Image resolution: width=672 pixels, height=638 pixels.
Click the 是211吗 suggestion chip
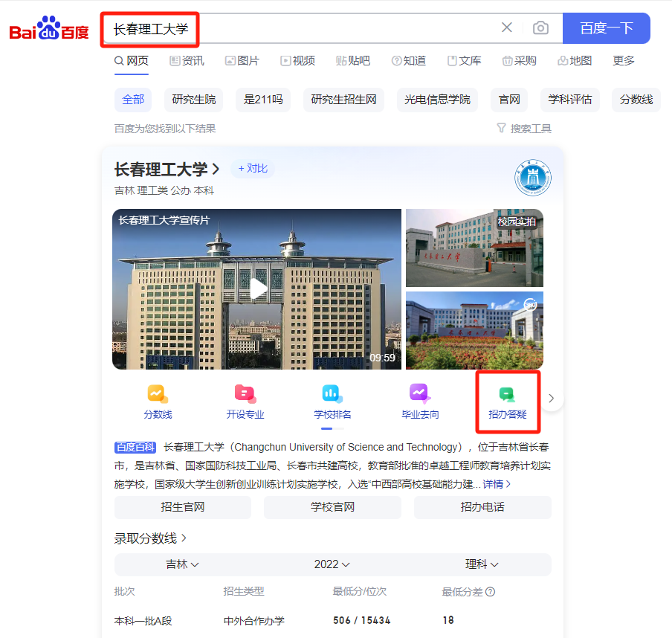coord(263,100)
